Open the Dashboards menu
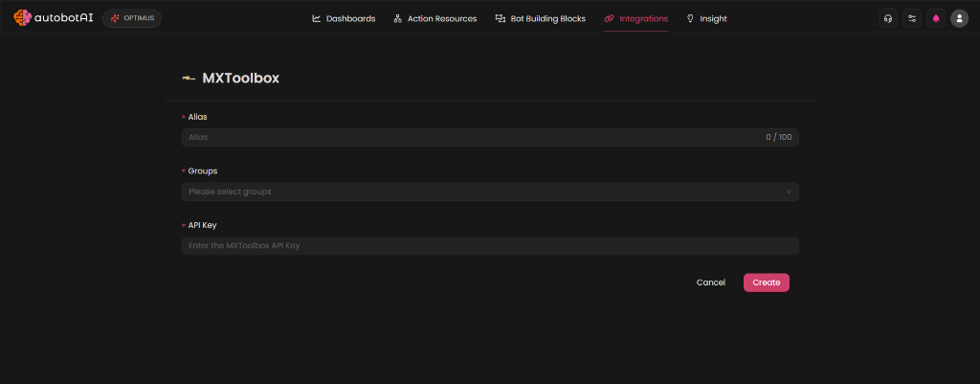The image size is (980, 384). point(344,19)
